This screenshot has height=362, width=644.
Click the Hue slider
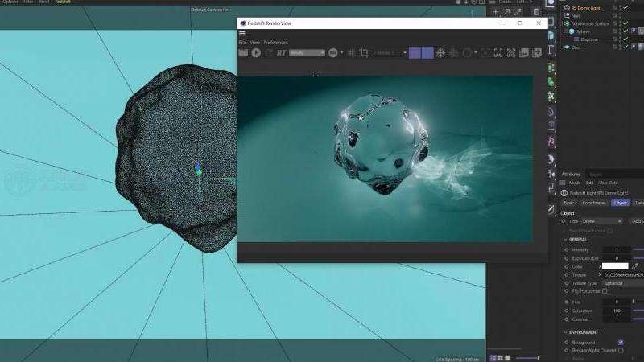[x=638, y=302]
